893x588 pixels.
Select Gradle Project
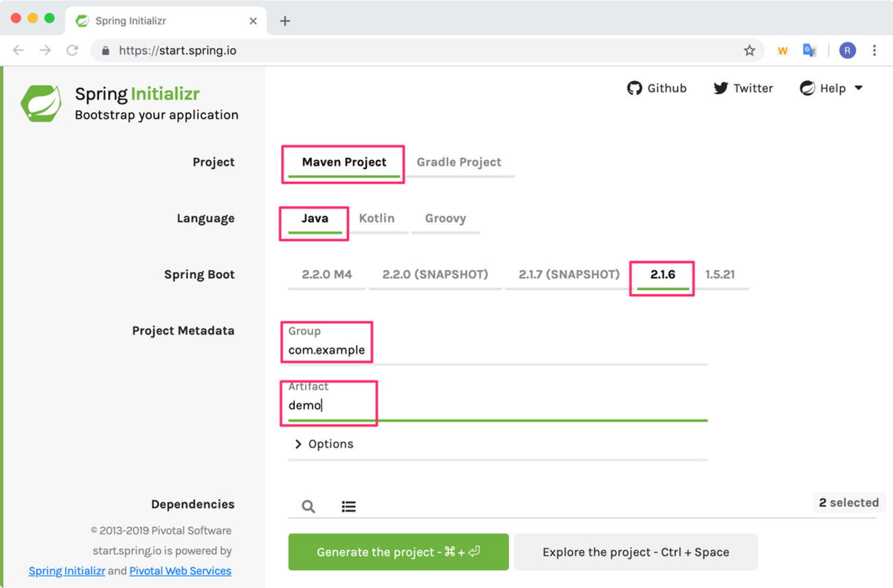[x=459, y=162]
